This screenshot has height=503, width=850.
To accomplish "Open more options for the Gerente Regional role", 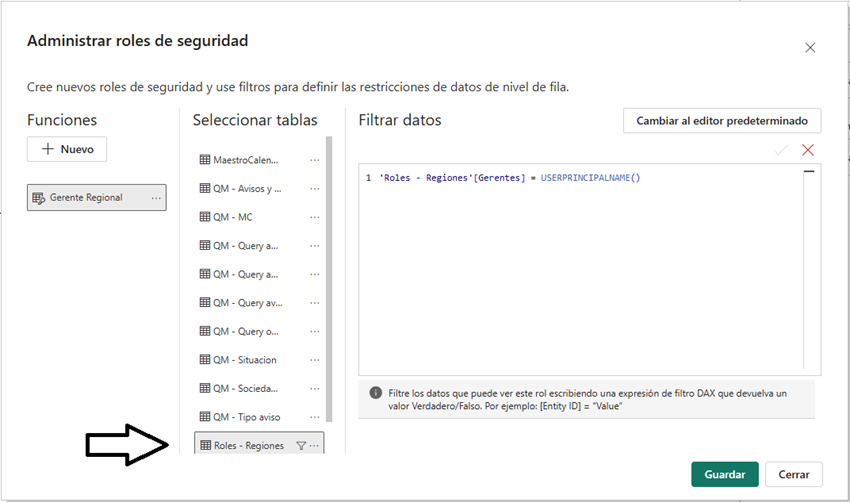I will point(156,198).
